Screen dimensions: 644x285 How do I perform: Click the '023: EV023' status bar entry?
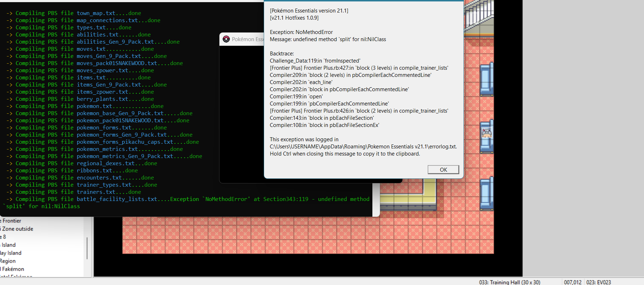(x=599, y=282)
